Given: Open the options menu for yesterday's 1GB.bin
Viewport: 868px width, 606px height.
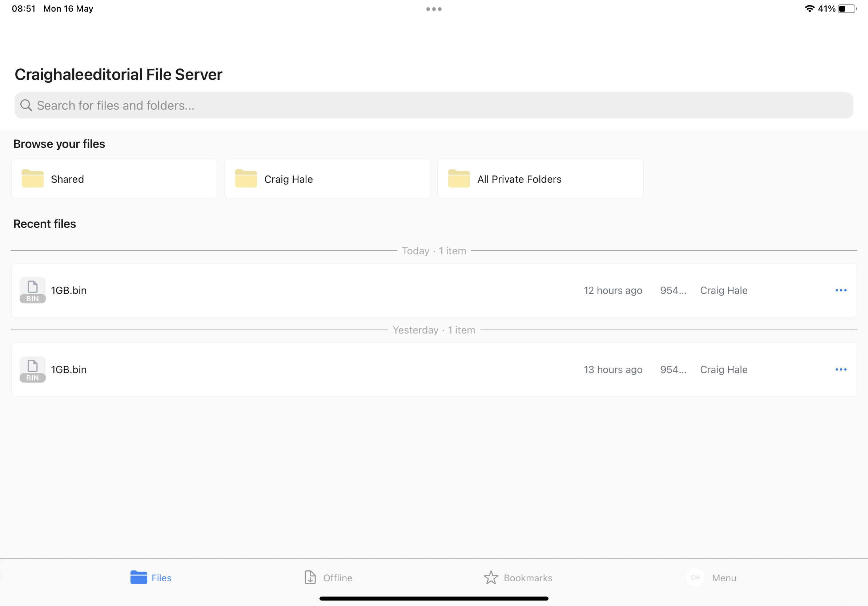Looking at the screenshot, I should coord(840,369).
